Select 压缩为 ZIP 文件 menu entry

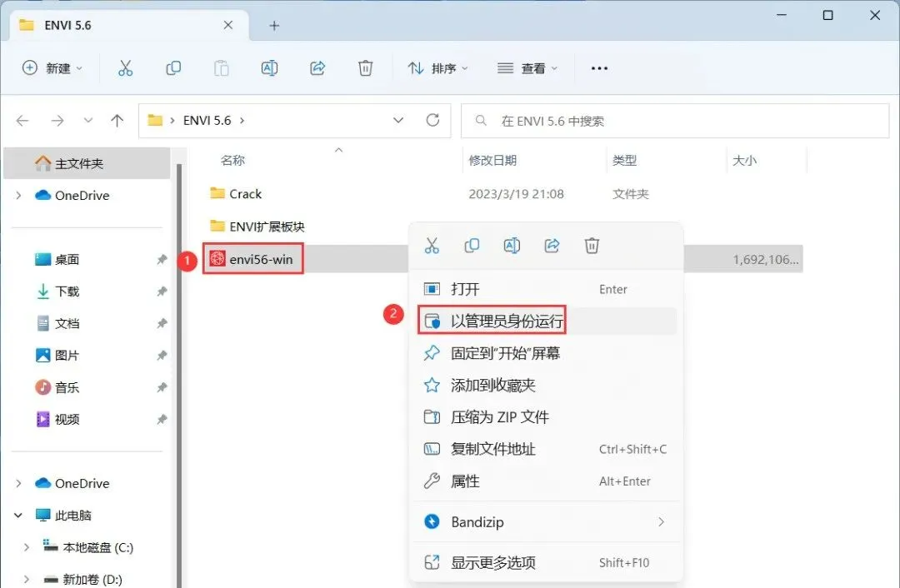(547, 417)
